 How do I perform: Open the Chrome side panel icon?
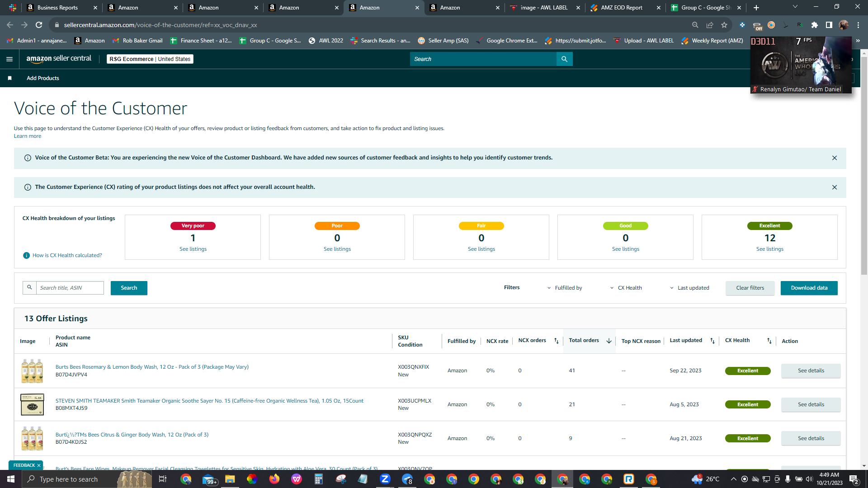(x=829, y=25)
